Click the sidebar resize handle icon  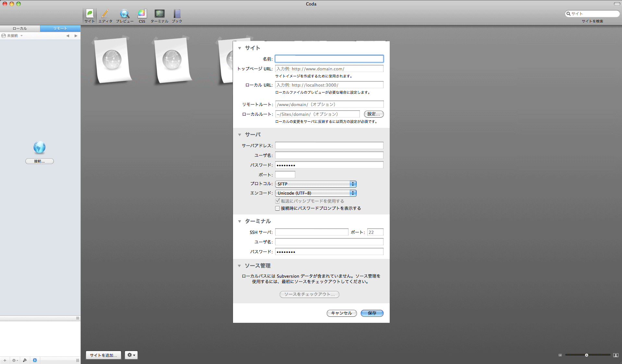coord(78,360)
